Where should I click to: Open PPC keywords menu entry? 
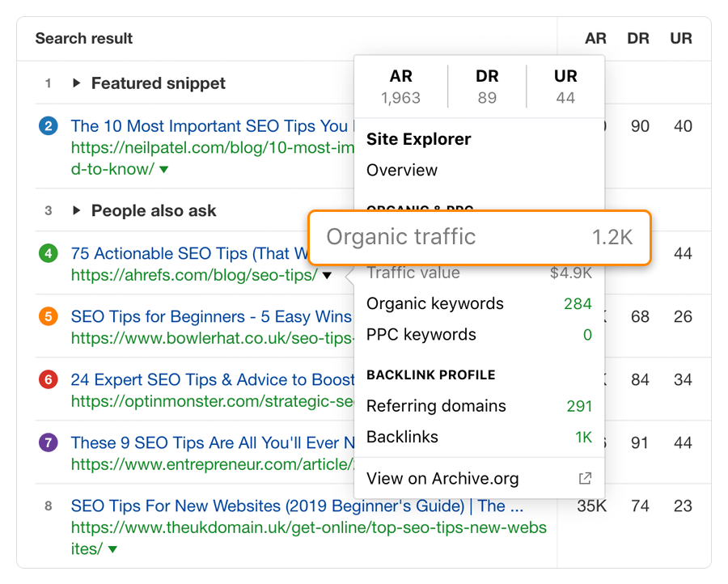(479, 335)
